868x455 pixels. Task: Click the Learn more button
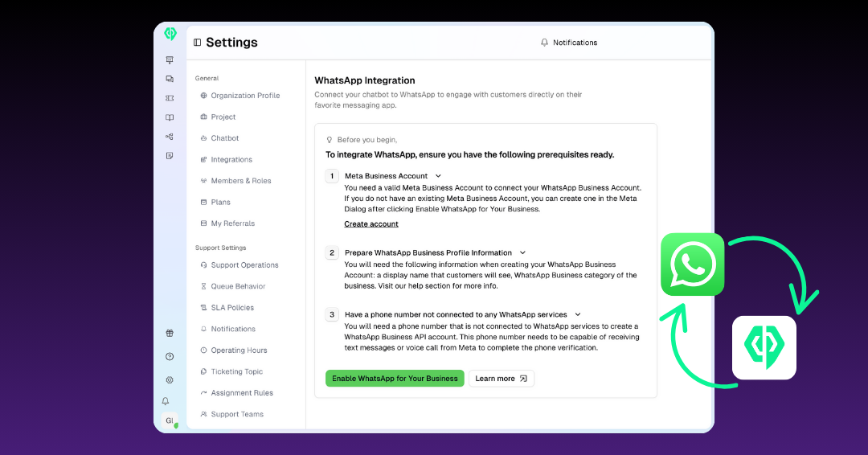click(502, 379)
